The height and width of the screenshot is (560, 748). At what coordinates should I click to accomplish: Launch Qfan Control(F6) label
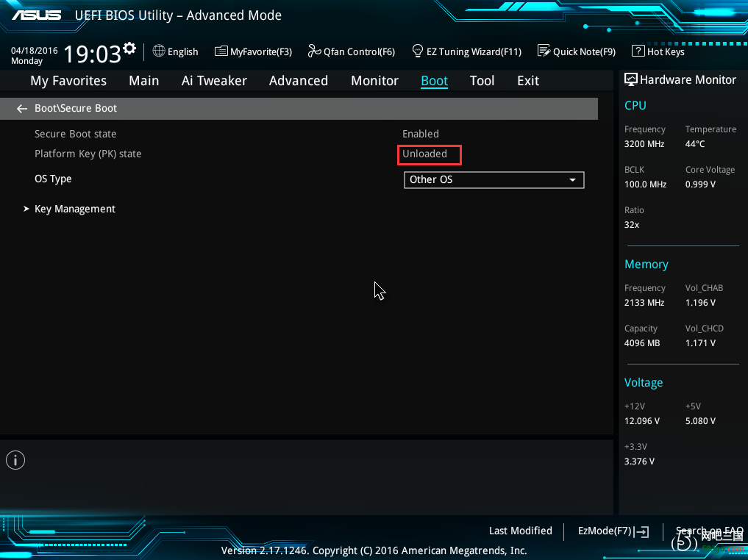coord(359,51)
